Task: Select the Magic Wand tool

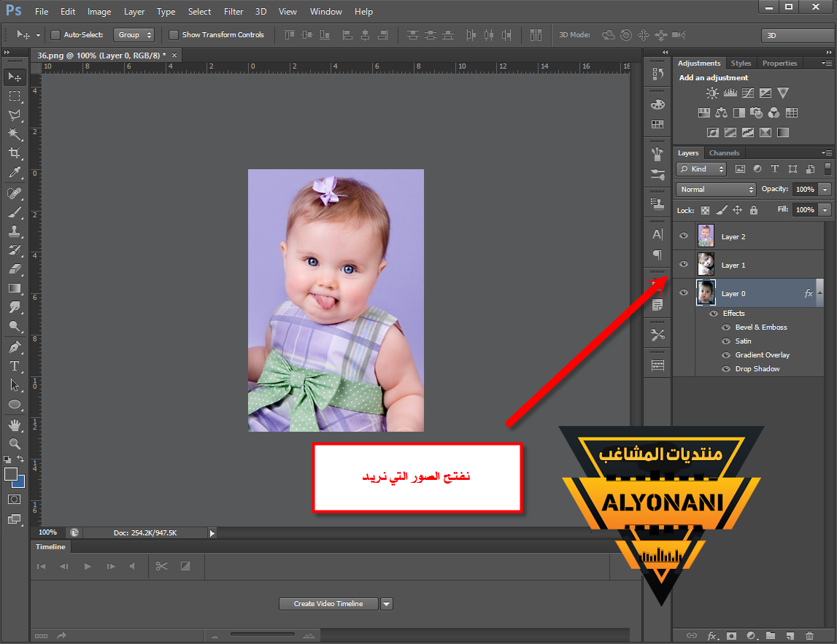Action: 15,134
